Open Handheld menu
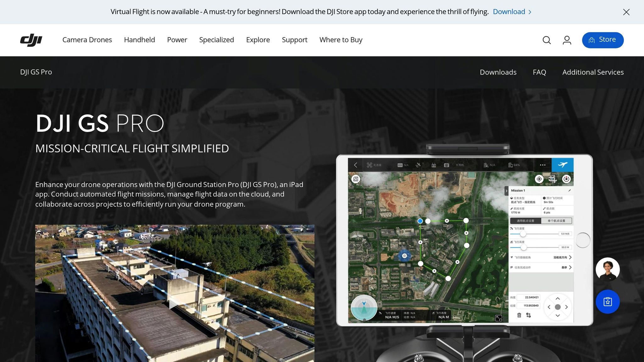Screen dimensions: 644x362 pos(139,40)
